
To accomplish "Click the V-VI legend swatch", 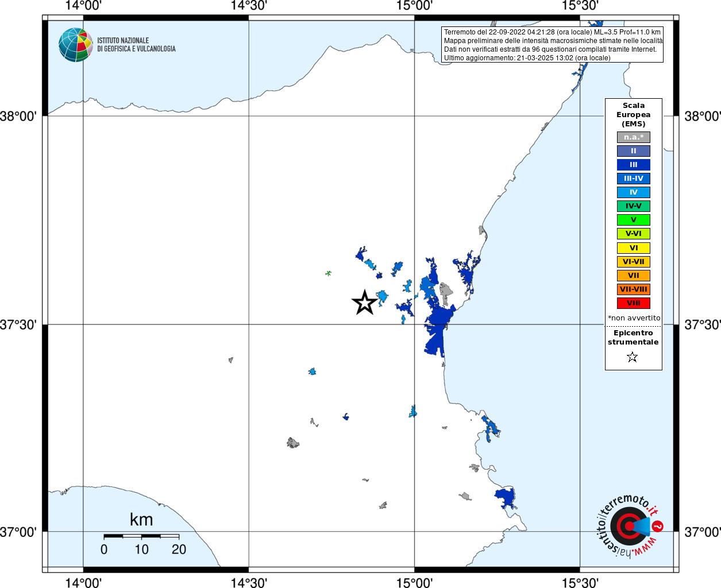I will (x=634, y=234).
